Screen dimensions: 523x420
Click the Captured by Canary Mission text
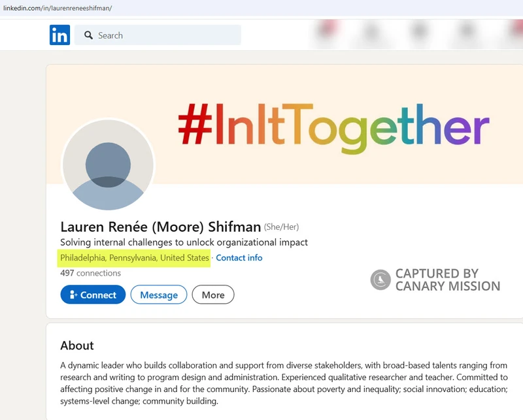tap(448, 280)
